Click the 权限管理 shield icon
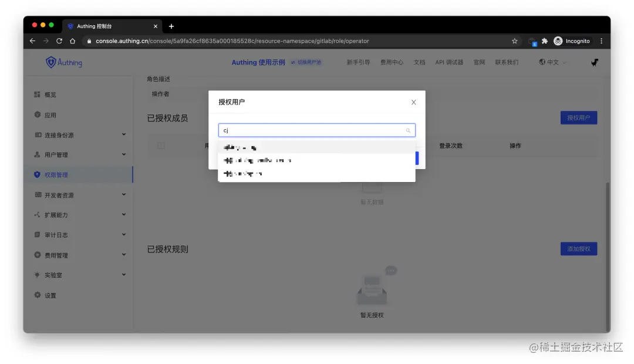This screenshot has height=364, width=634. coord(37,174)
